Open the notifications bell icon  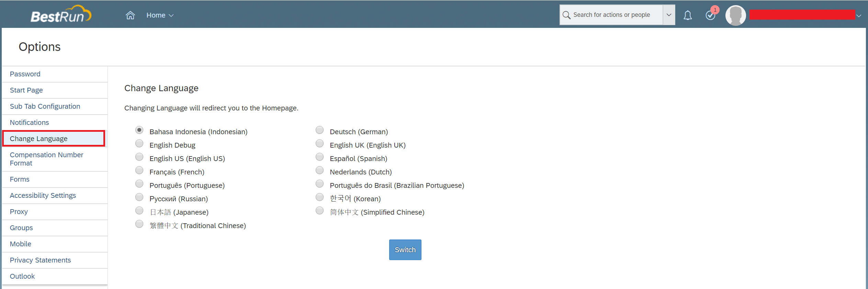click(x=687, y=15)
